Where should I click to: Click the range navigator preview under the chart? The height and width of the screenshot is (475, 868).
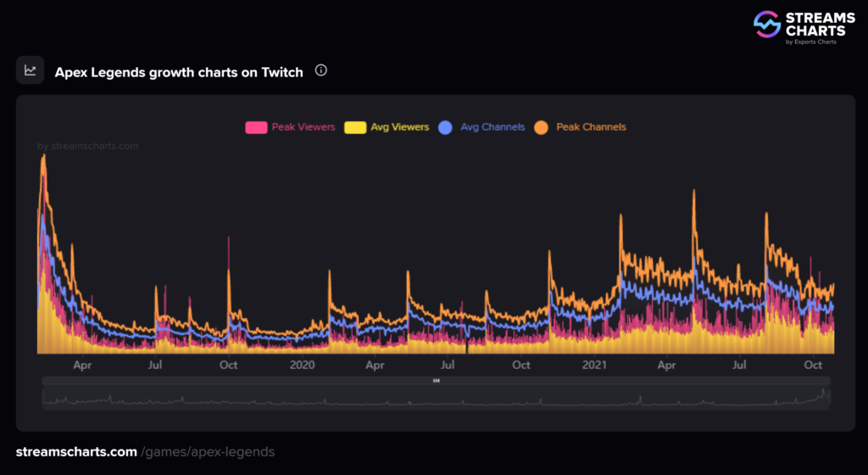pyautogui.click(x=436, y=399)
